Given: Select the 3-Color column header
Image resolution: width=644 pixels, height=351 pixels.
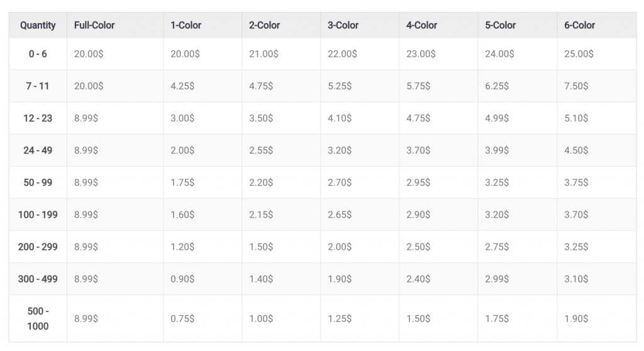Looking at the screenshot, I should point(343,25).
